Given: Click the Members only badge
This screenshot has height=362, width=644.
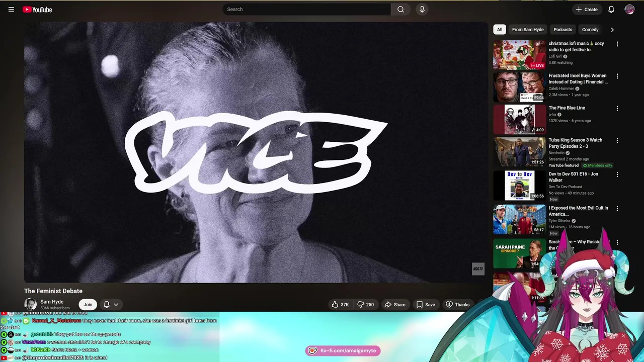Looking at the screenshot, I should coord(598,165).
